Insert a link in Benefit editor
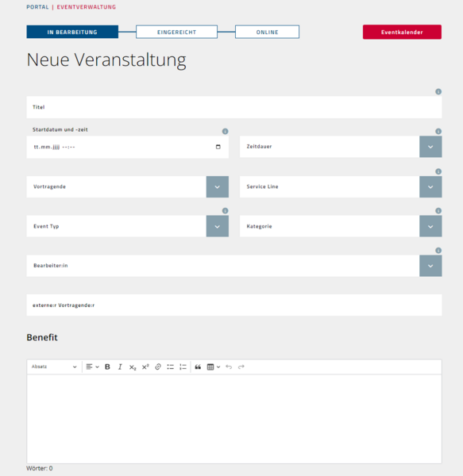The height and width of the screenshot is (476, 463). (x=158, y=367)
